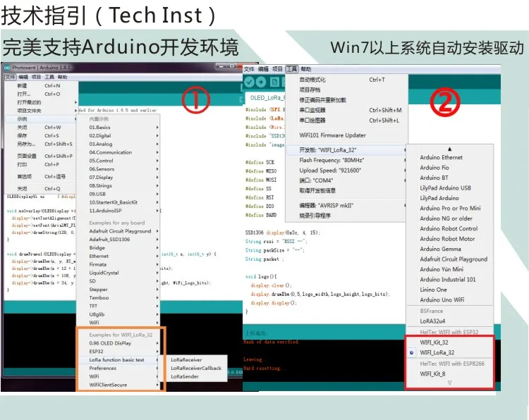The image size is (529, 420).
Task: Select Arduino Robot Control board
Action: pyautogui.click(x=449, y=228)
